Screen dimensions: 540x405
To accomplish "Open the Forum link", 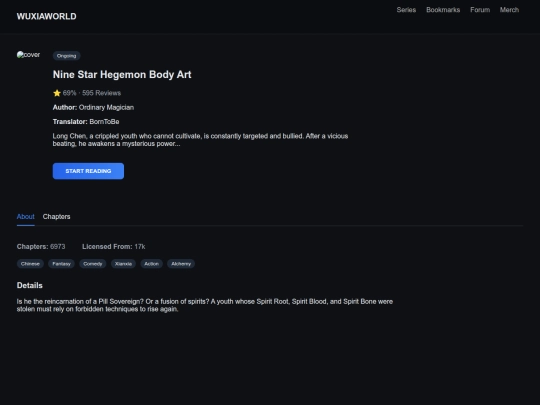I will [x=480, y=10].
